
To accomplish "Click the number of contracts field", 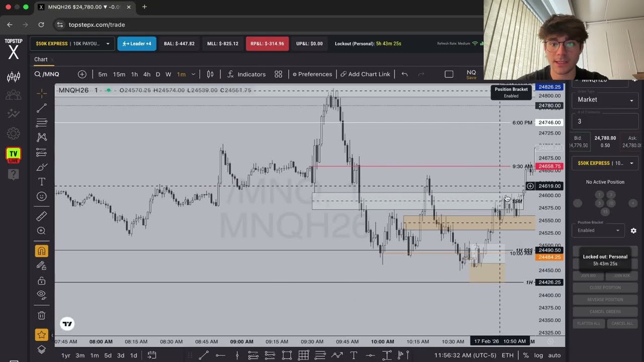I will coord(605,121).
